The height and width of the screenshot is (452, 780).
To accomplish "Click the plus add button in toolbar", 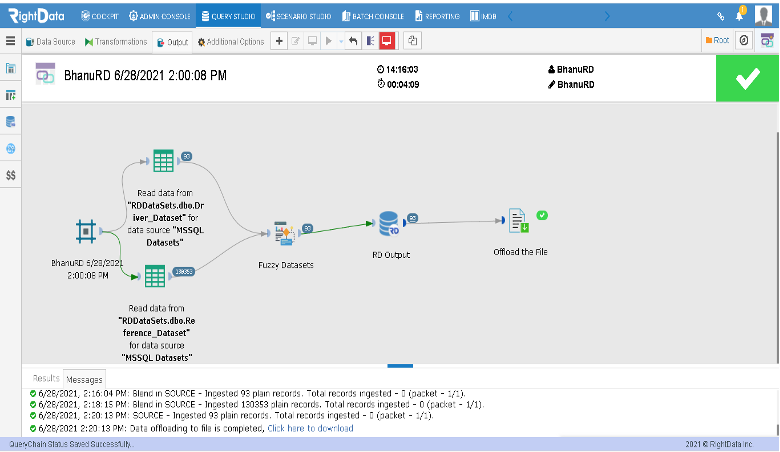I will (279, 41).
